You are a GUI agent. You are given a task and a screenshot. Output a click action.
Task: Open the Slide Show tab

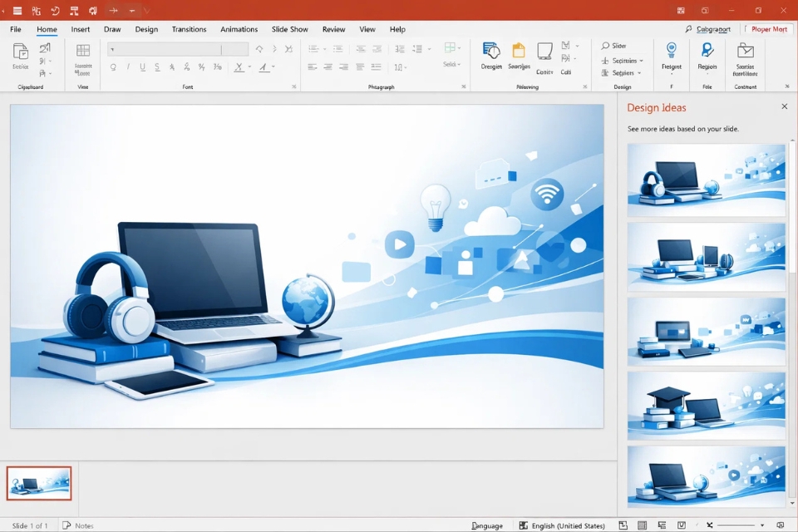(289, 28)
